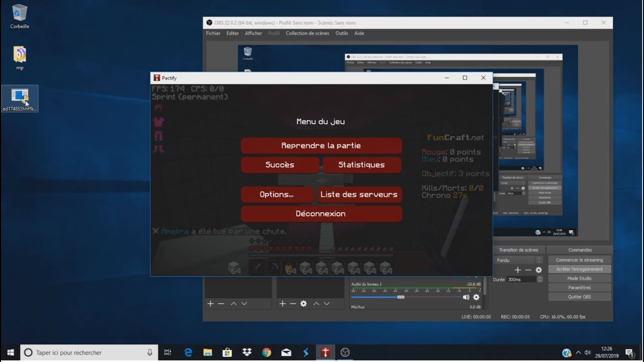This screenshot has height=362, width=644.
Task: Add a scene transition with plus icon
Action: click(517, 270)
